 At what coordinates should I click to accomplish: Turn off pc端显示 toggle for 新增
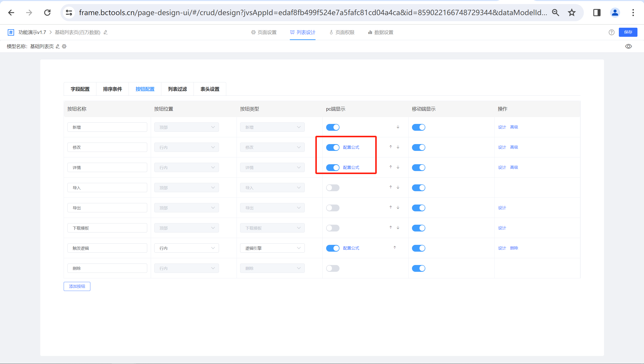click(x=333, y=127)
